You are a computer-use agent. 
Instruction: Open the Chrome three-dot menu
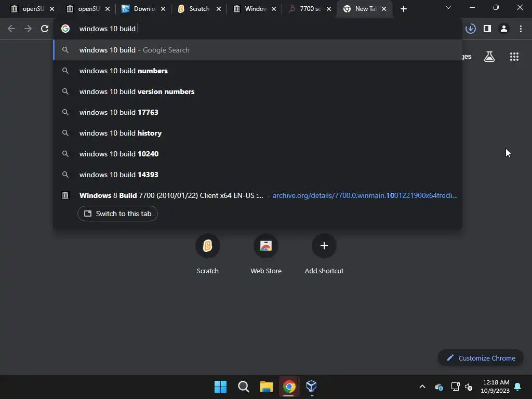[521, 29]
